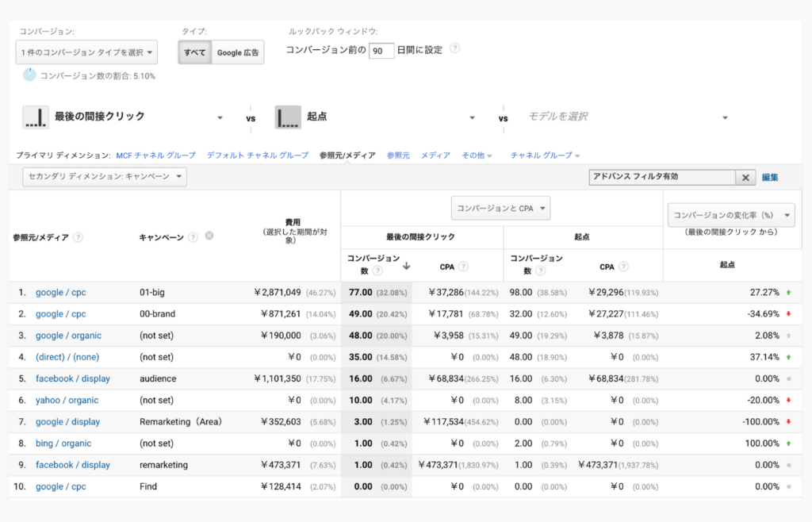Viewport: 812px width, 522px height.
Task: Switch to デフォルト チャネル グループ dimension
Action: pos(257,155)
